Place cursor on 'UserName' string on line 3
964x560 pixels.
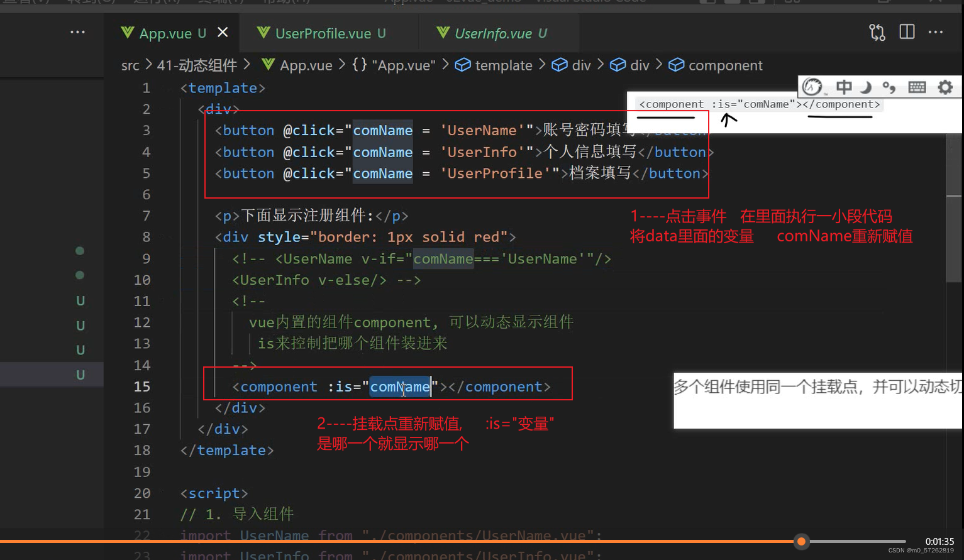[482, 131]
